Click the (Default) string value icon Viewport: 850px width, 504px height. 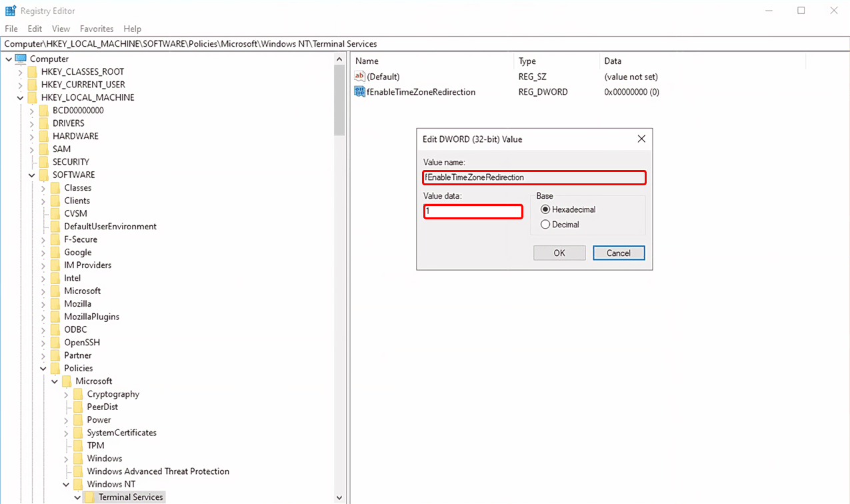[x=360, y=77]
